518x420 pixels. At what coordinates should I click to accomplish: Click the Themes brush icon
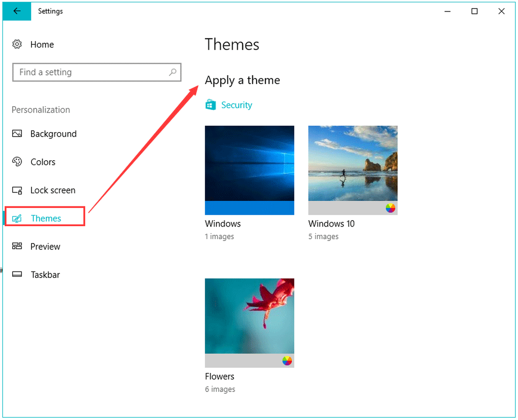click(x=17, y=218)
